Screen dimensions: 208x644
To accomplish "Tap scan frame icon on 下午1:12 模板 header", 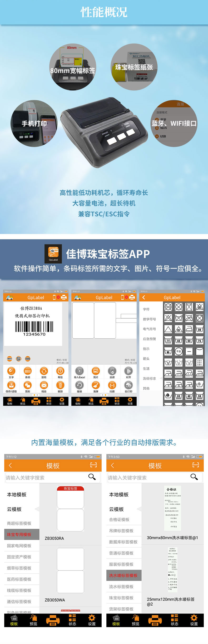I will (x=93, y=465).
